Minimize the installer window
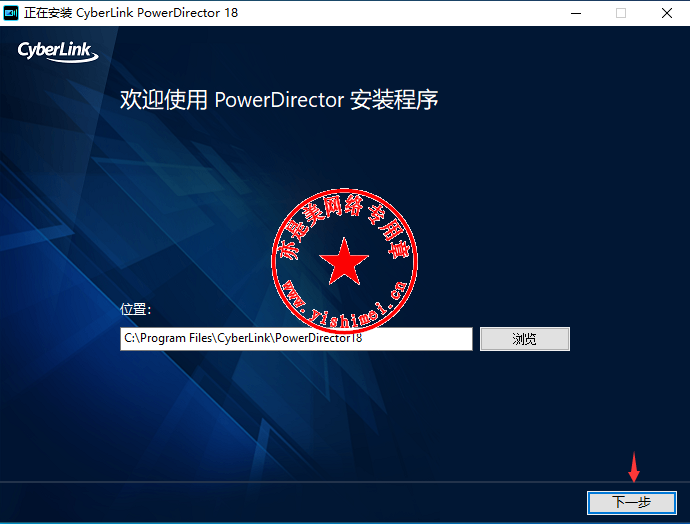The image size is (690, 524). pos(575,13)
